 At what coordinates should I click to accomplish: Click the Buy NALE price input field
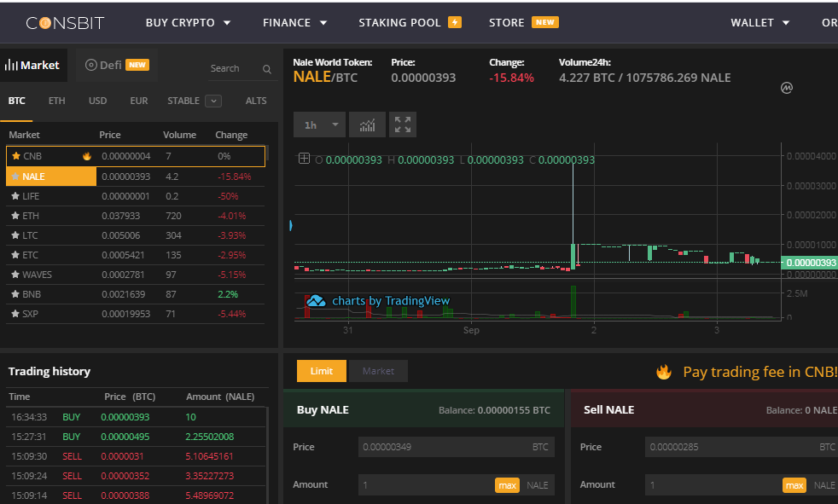coord(444,447)
